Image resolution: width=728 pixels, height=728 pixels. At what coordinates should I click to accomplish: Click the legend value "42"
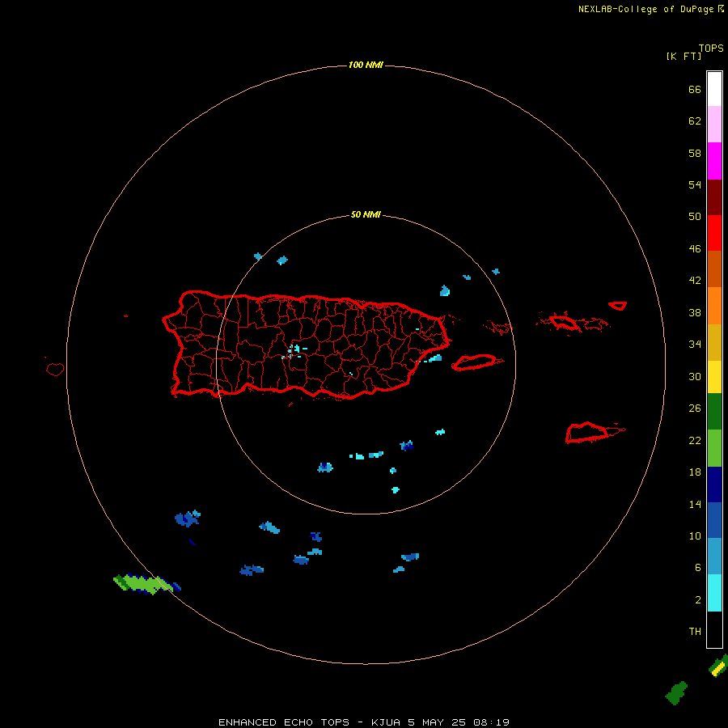click(x=695, y=281)
